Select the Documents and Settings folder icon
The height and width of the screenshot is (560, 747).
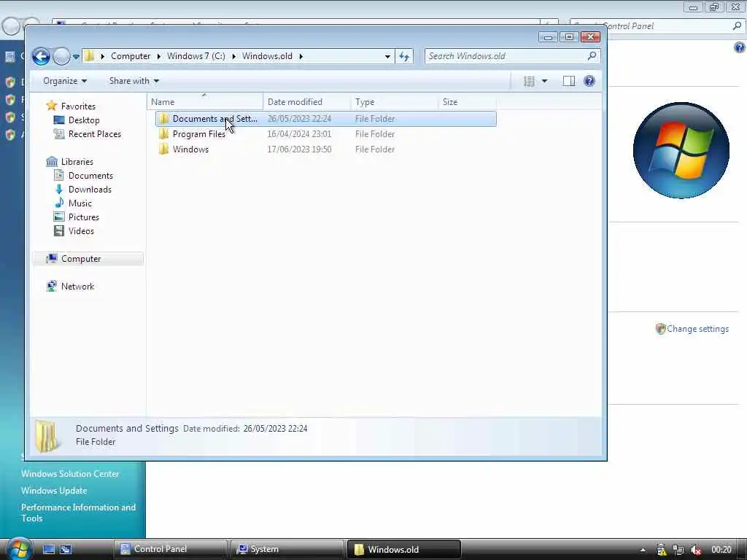(x=164, y=119)
